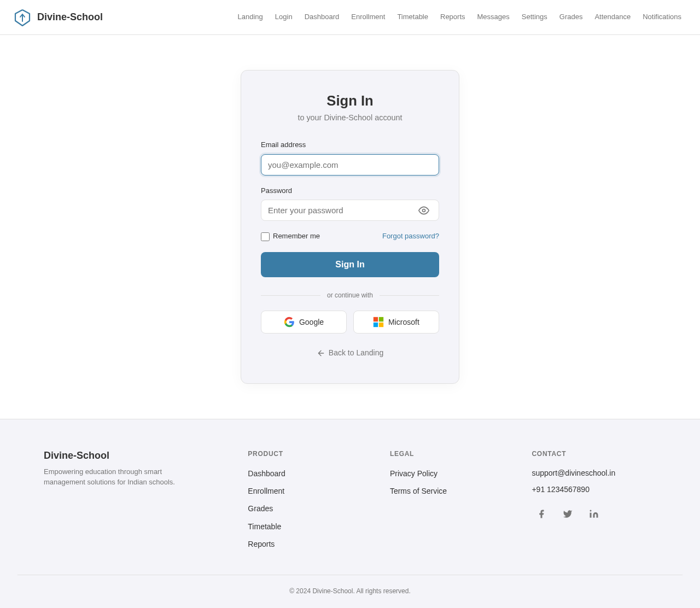This screenshot has width=700, height=608.
Task: Open Reports link in footer Product list
Action: 261,544
